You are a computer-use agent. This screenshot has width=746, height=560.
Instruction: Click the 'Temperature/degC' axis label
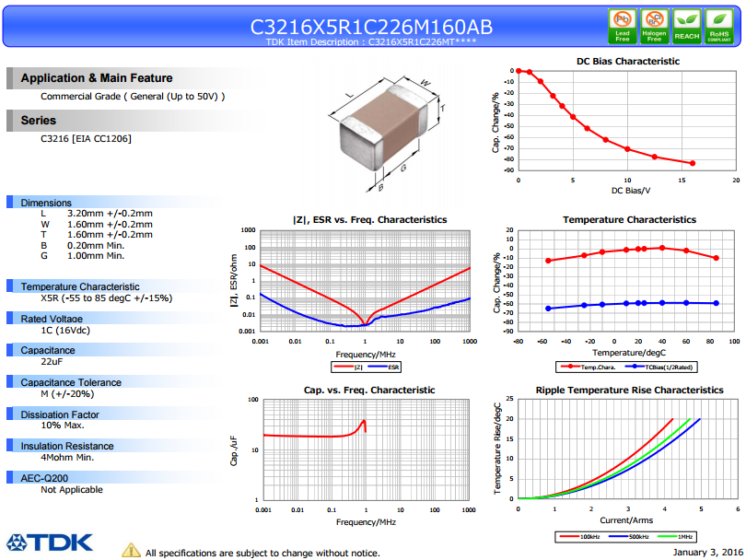[x=629, y=353]
